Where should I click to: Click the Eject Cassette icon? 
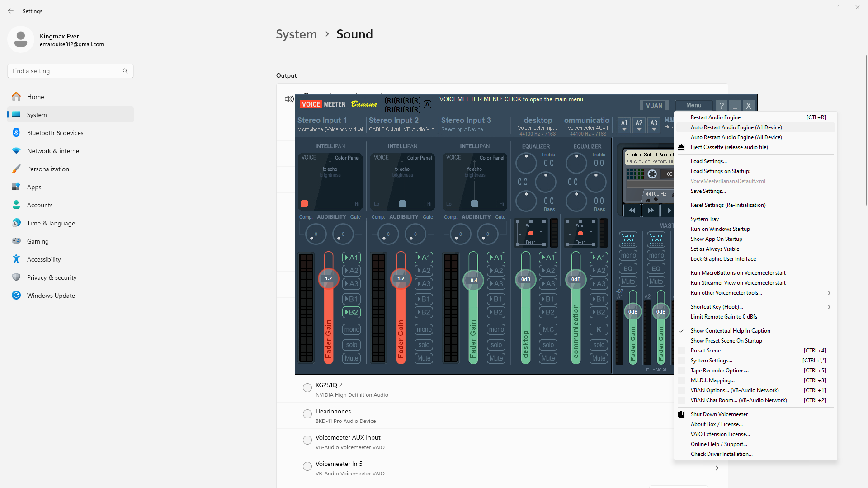(x=681, y=147)
